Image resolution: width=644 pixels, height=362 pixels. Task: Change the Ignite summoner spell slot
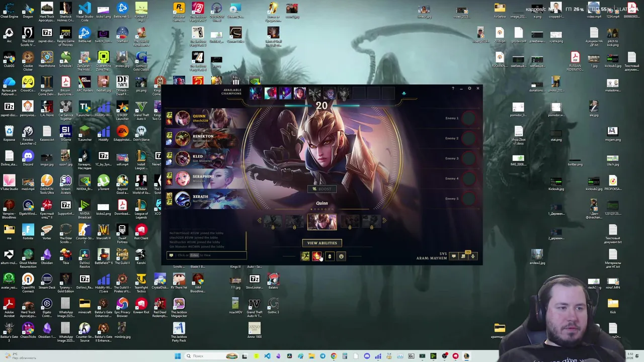(316, 256)
